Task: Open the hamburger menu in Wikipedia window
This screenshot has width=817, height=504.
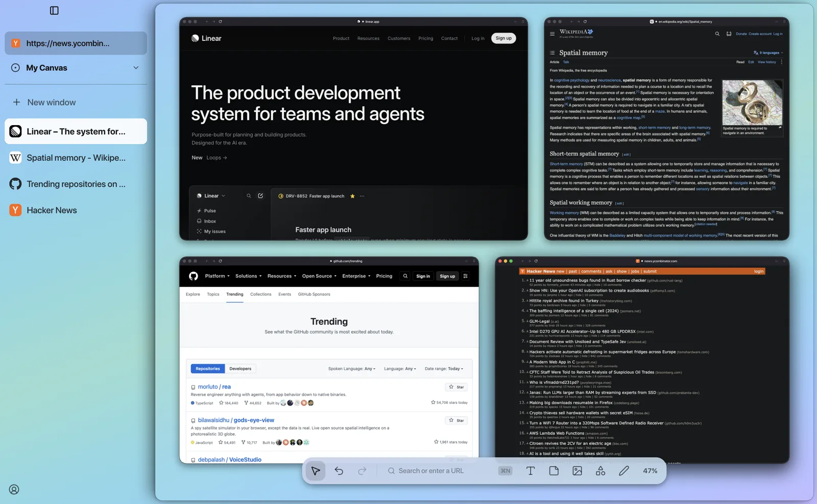Action: tap(552, 34)
